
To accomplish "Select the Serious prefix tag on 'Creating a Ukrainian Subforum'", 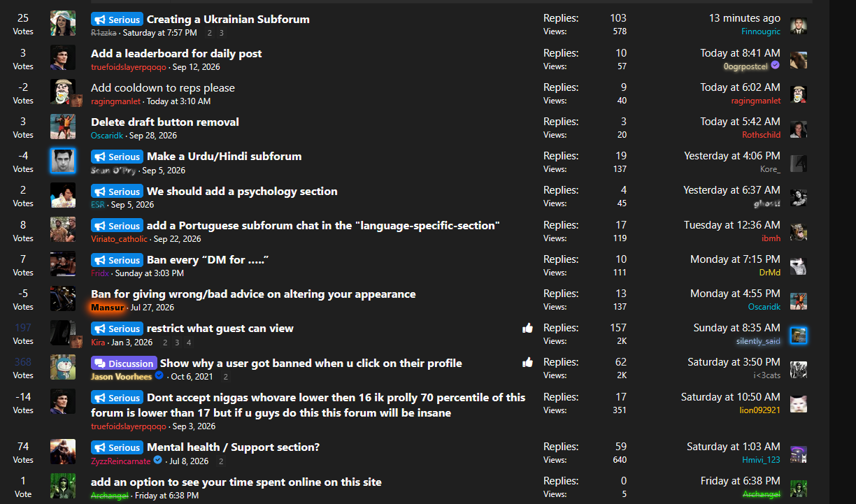I will pyautogui.click(x=117, y=20).
